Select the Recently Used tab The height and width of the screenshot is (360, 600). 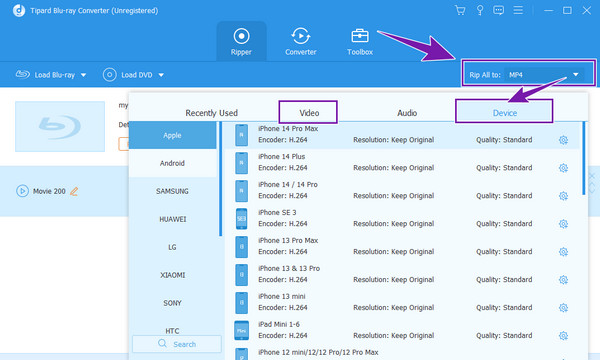point(212,113)
